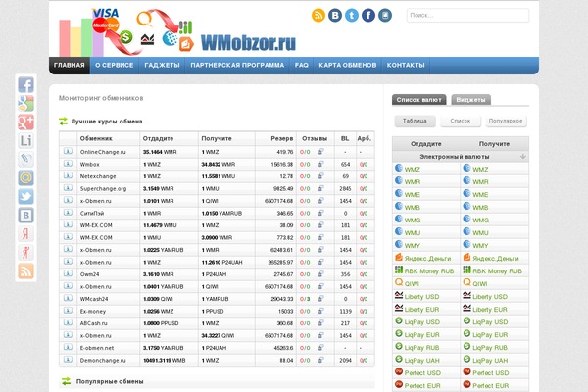The width and height of the screenshot is (588, 392).
Task: Select Perfect USD in Отдадите column
Action: tap(422, 373)
